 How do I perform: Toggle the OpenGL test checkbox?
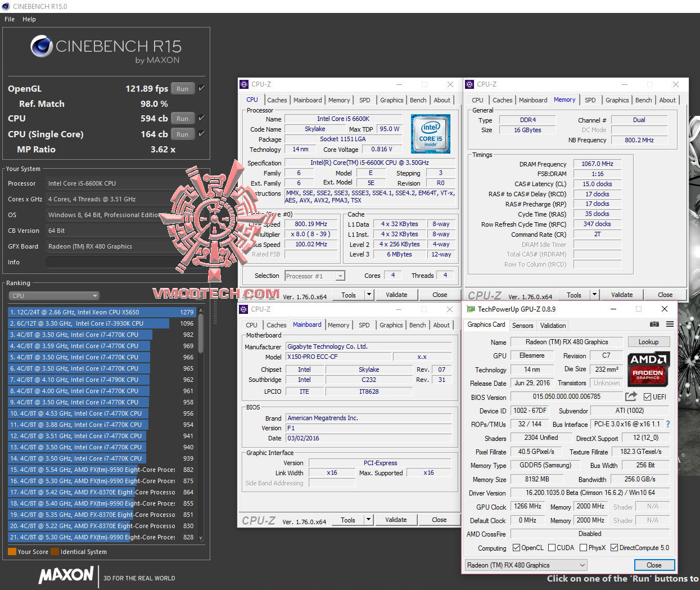click(x=201, y=88)
